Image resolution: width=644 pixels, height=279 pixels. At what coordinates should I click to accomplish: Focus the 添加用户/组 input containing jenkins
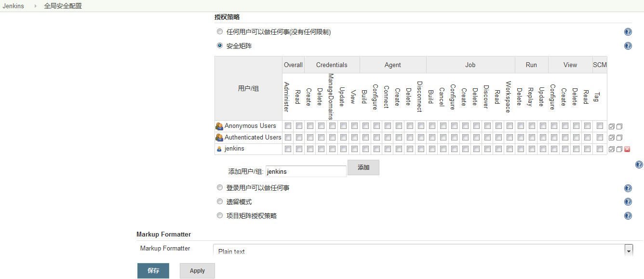306,171
